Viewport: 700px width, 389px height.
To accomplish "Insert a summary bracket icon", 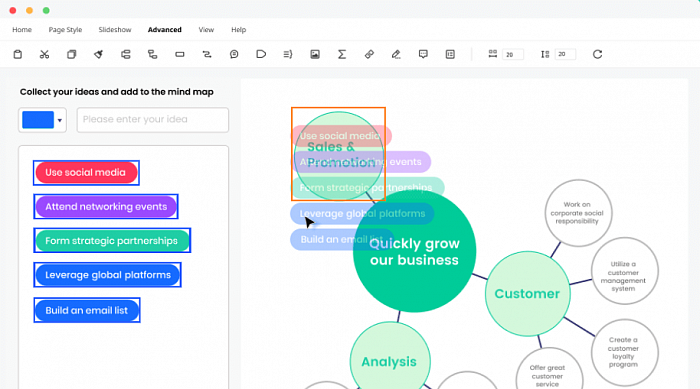I will tap(288, 54).
